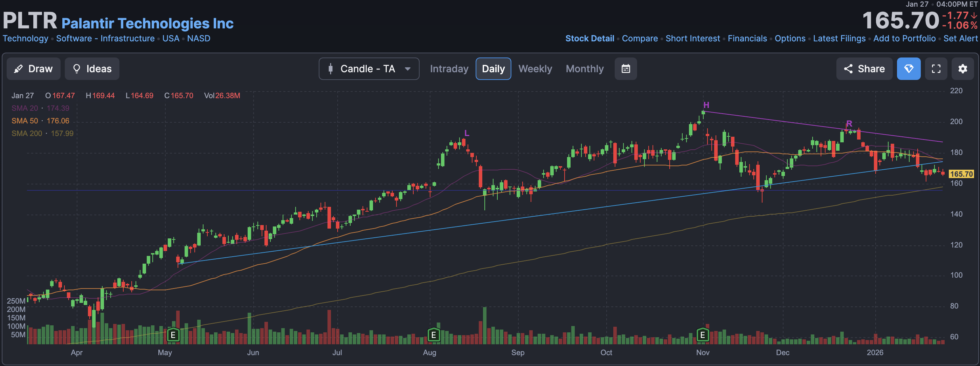Click the purple H pattern marker
980x366 pixels.
click(x=706, y=105)
